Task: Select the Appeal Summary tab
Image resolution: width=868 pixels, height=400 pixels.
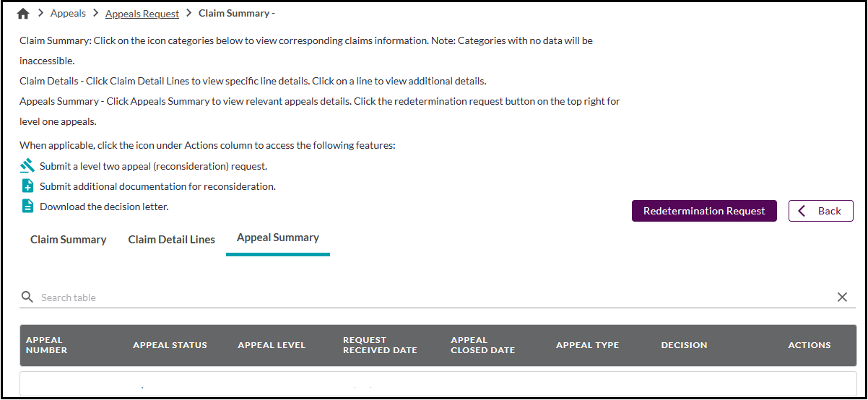Action: tap(278, 238)
